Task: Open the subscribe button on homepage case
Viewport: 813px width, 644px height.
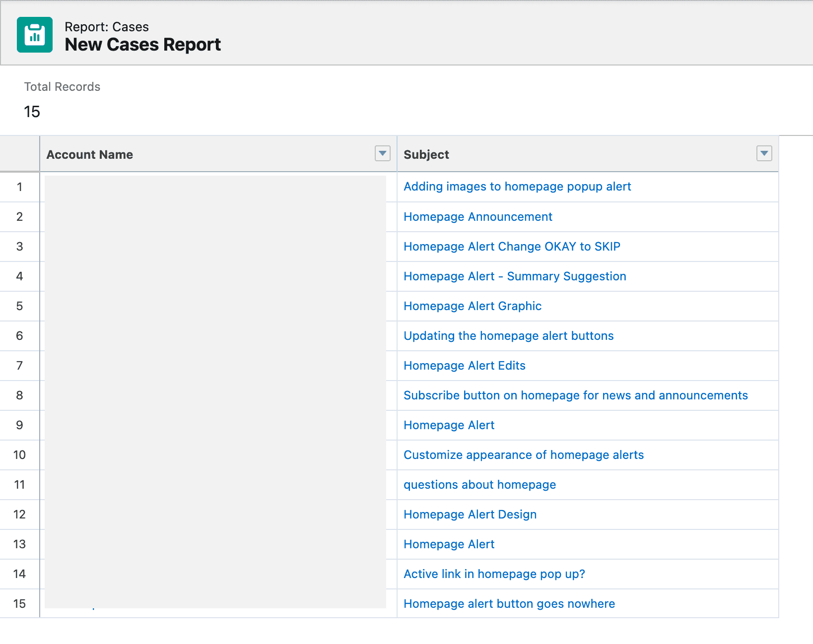Action: [x=576, y=395]
